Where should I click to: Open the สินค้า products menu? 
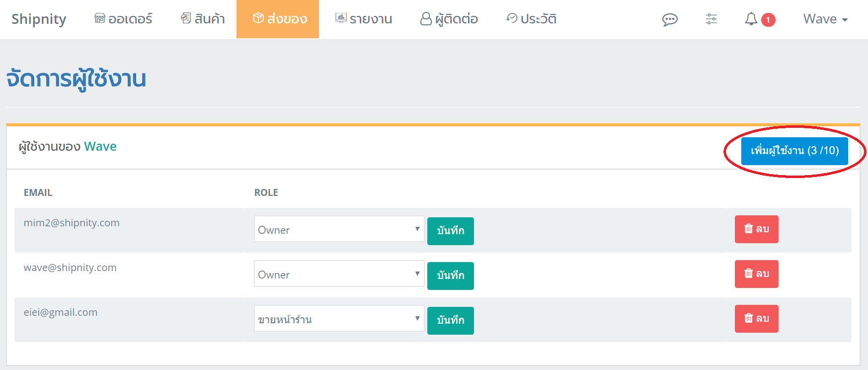(203, 19)
